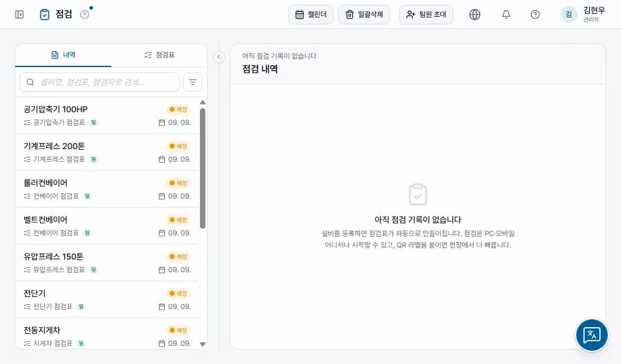Open the language globe icon

point(474,14)
